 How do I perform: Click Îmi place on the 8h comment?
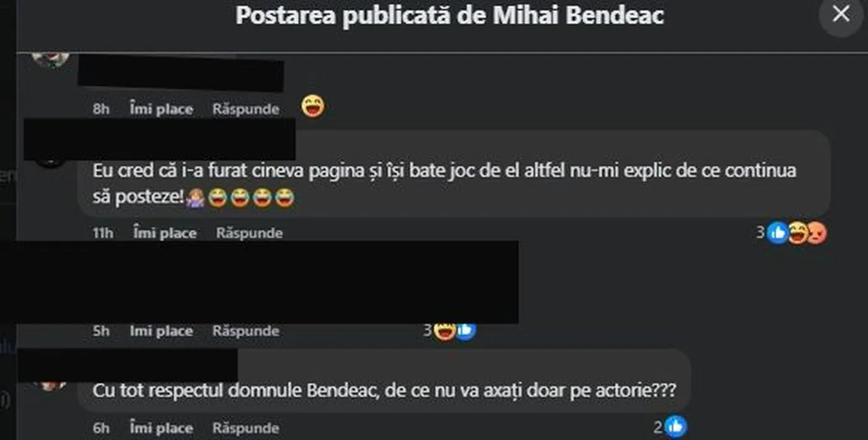(x=162, y=109)
